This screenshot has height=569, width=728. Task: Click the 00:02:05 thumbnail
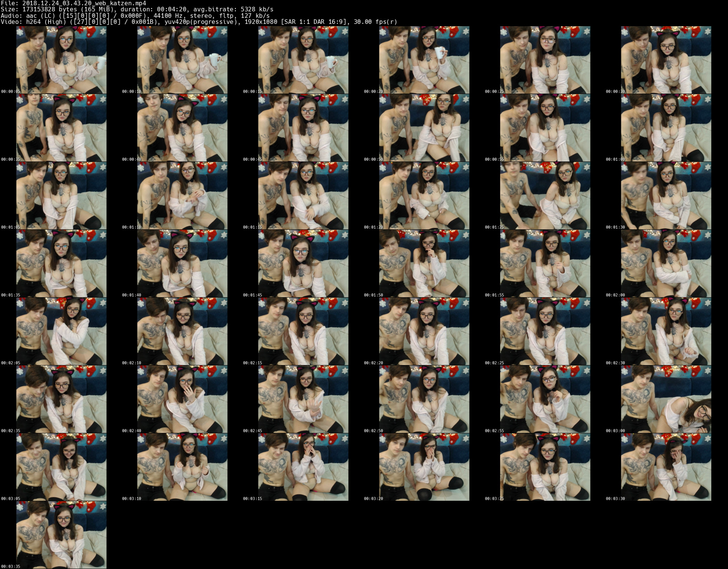[x=61, y=331]
